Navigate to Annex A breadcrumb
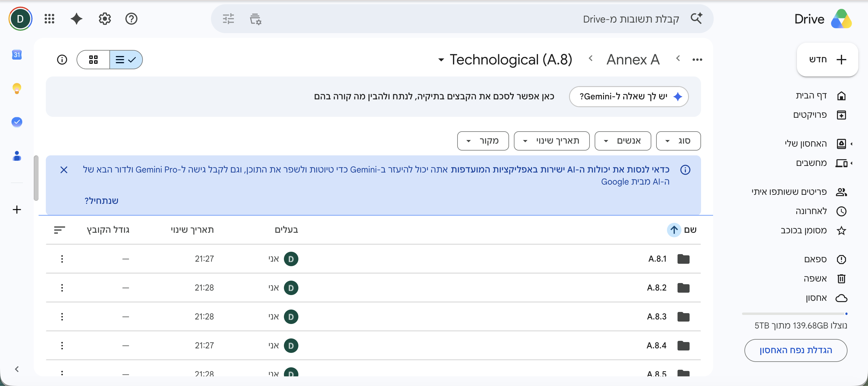 [x=633, y=60]
